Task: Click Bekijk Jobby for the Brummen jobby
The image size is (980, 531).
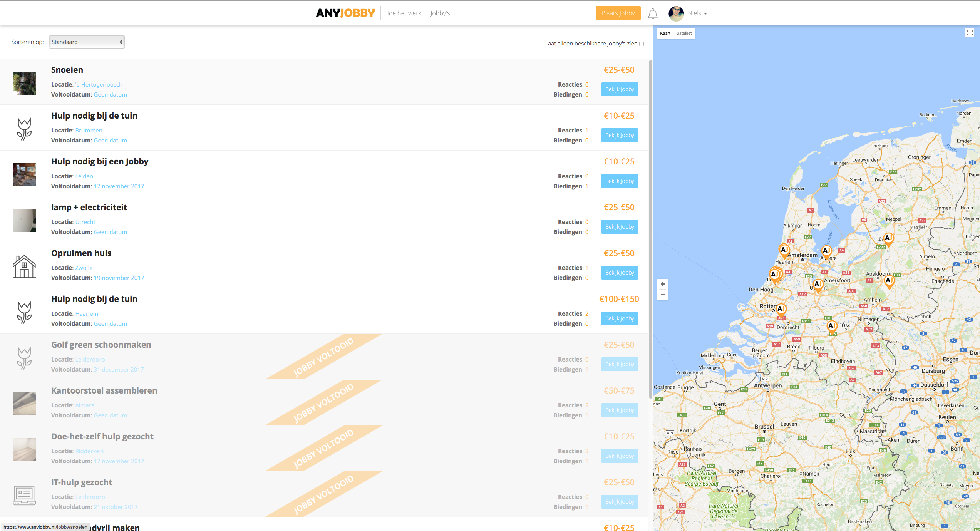Action: pyautogui.click(x=620, y=135)
